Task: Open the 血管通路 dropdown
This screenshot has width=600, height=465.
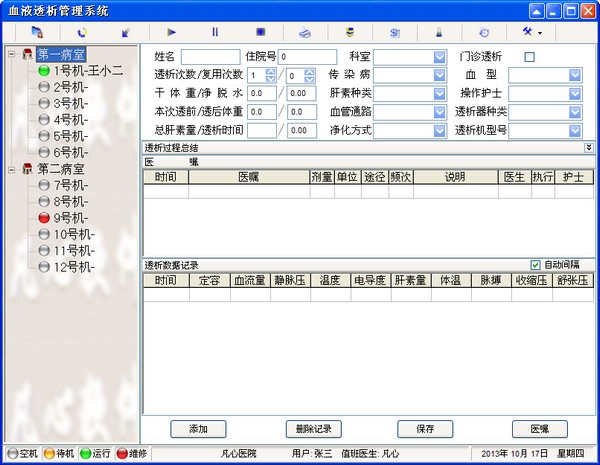Action: tap(440, 112)
